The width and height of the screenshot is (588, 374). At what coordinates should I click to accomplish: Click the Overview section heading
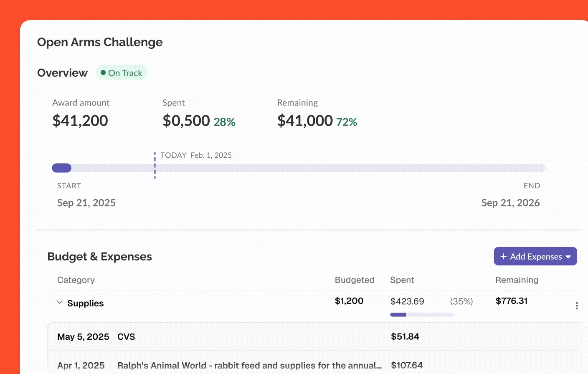click(x=62, y=73)
